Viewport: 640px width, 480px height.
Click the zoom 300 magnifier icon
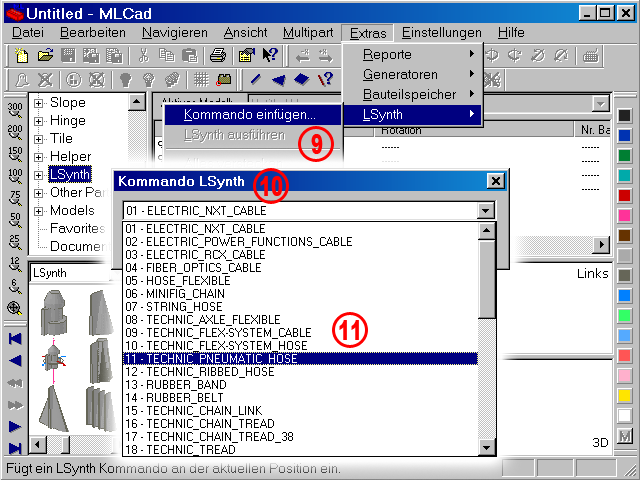pos(15,110)
